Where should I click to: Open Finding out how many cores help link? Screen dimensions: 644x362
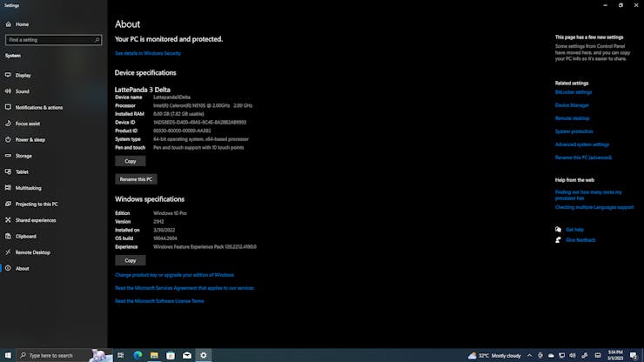[588, 195]
